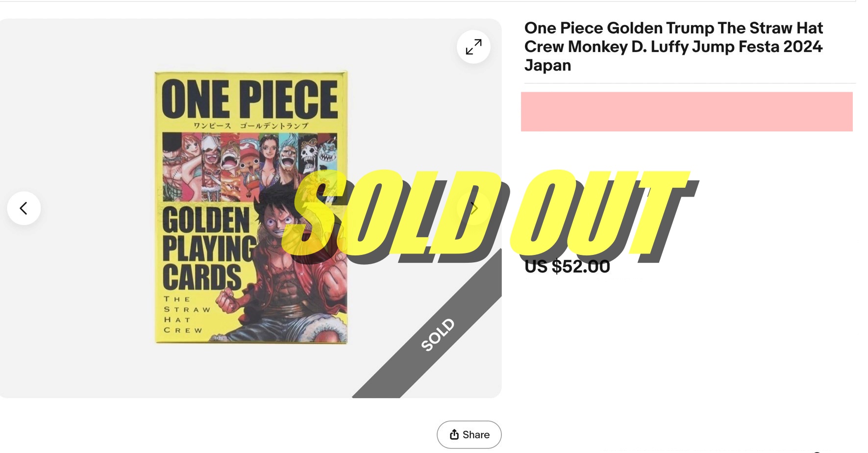
Task: Advance to the next product image
Action: pos(473,208)
